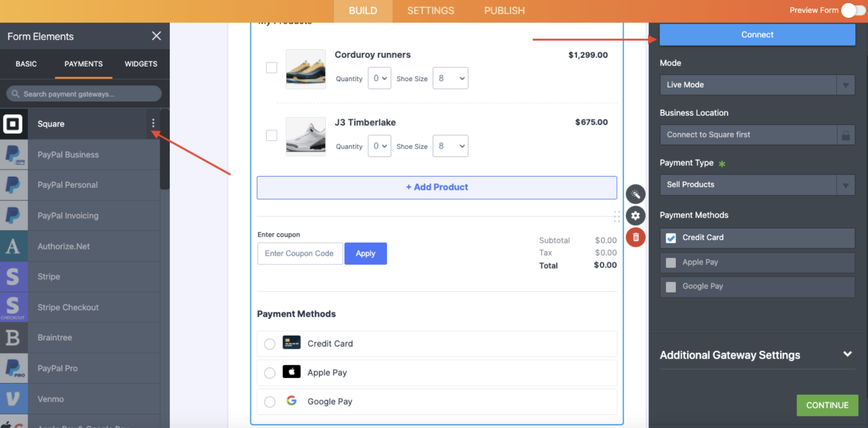The width and height of the screenshot is (868, 428).
Task: Switch to the WIDGETS tab
Action: tap(141, 64)
